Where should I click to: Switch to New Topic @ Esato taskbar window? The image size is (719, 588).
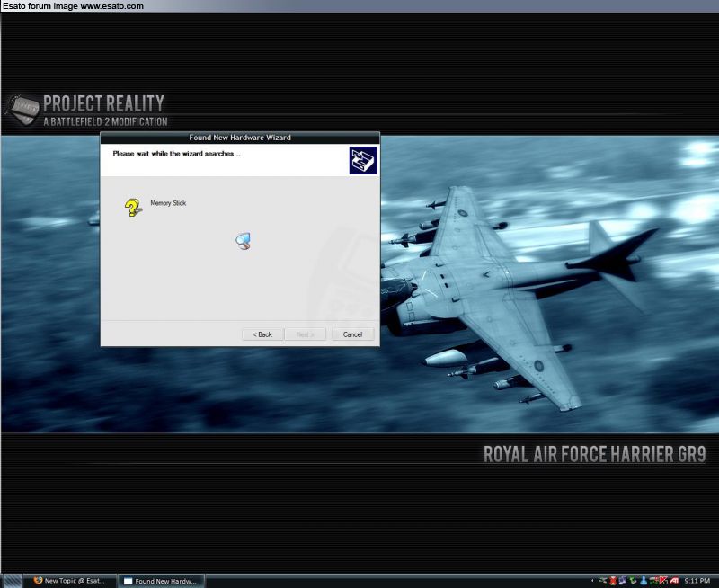click(70, 581)
